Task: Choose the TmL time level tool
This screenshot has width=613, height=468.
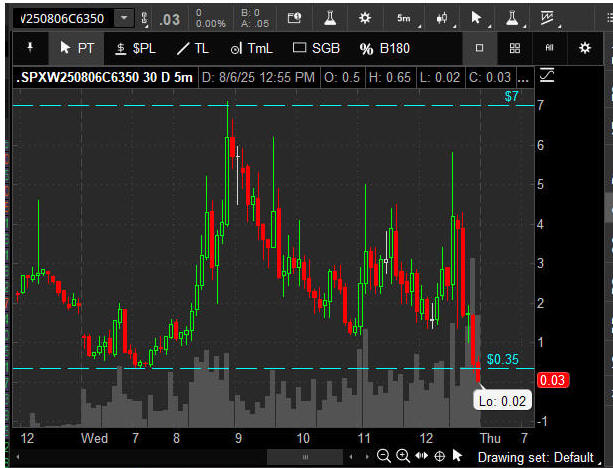Action: point(250,48)
